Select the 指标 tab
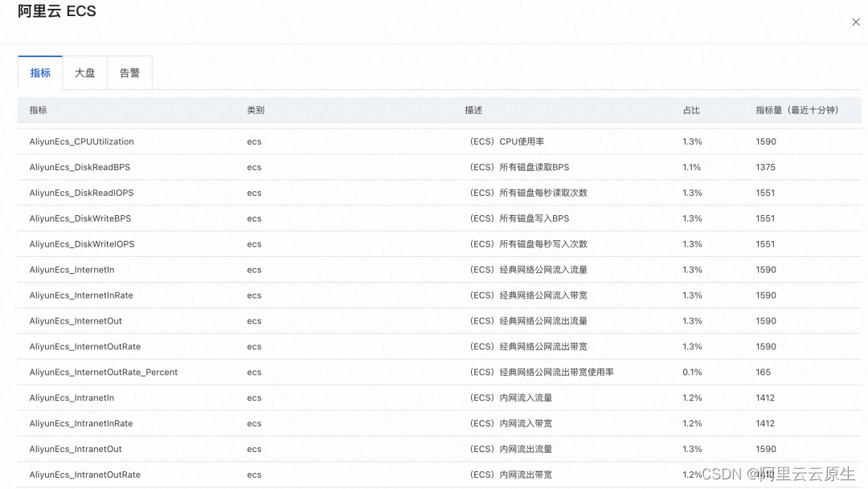The width and height of the screenshot is (868, 489). tap(39, 72)
